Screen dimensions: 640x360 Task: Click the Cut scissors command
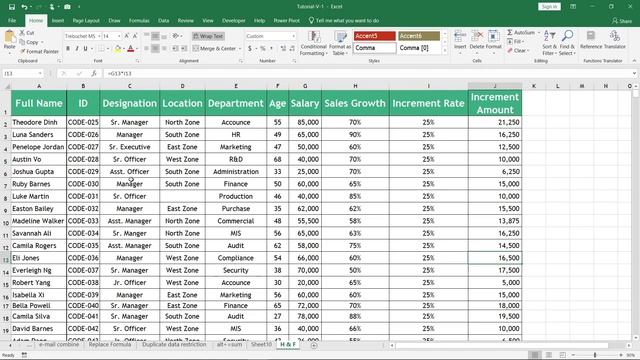tap(27, 33)
